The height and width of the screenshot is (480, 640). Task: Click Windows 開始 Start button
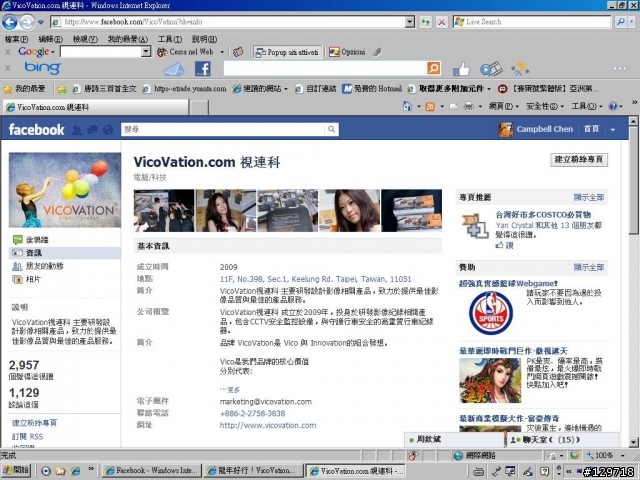pyautogui.click(x=16, y=471)
